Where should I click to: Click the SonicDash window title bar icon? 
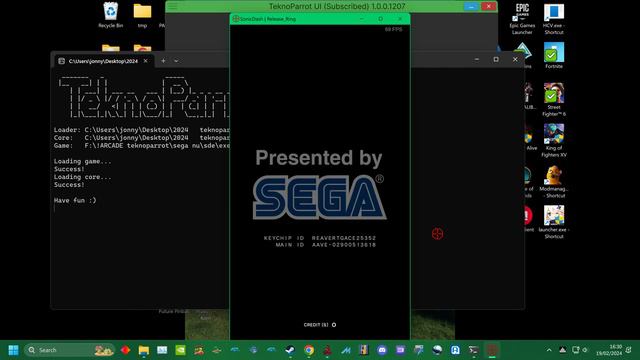pos(236,19)
